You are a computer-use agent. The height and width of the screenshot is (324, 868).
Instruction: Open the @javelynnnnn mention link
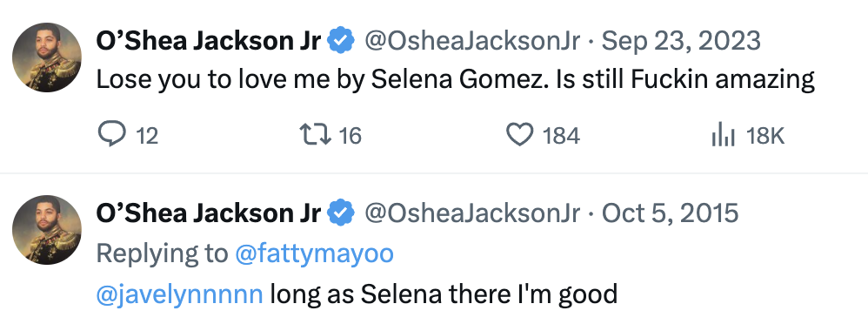pos(179,294)
